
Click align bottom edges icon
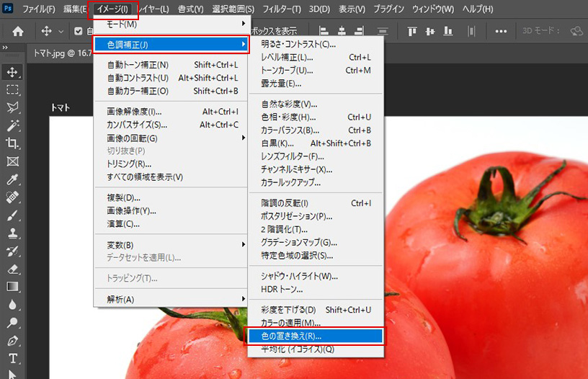click(x=448, y=31)
